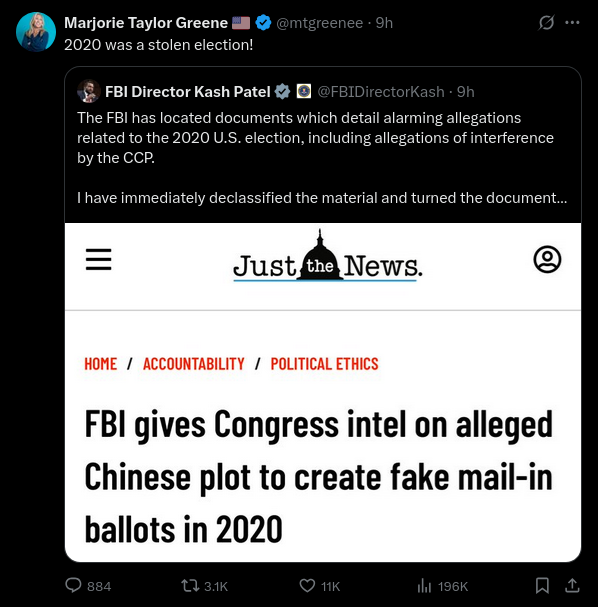Like the tweet with heart icon

[x=307, y=586]
